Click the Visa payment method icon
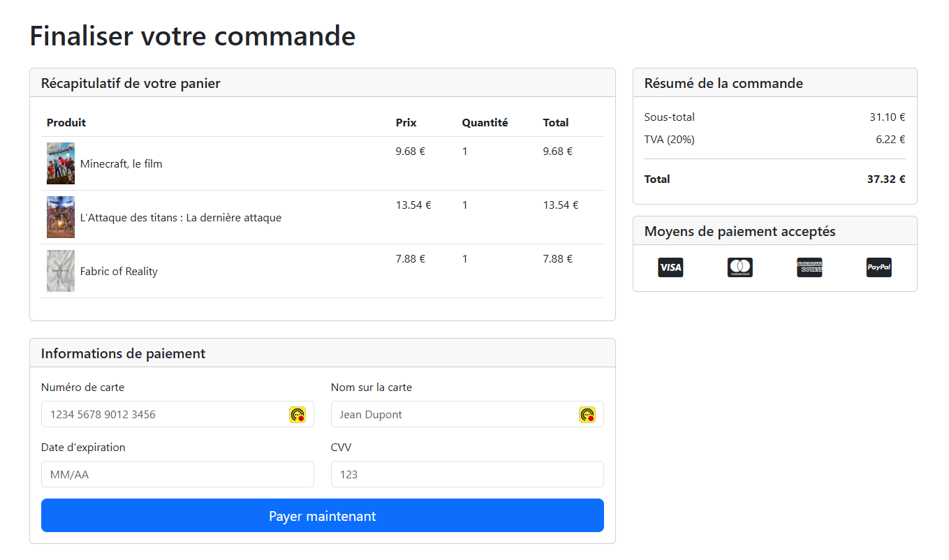The height and width of the screenshot is (560, 949). [x=670, y=267]
